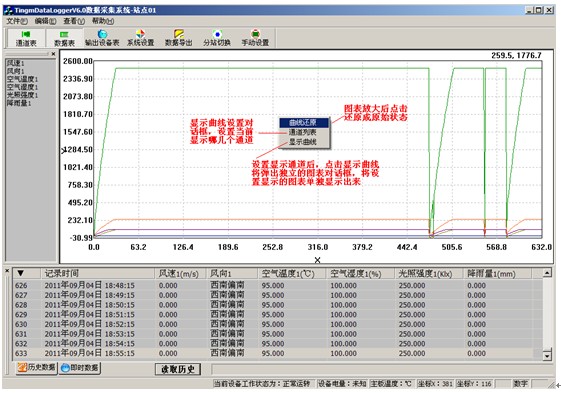Screen dimensions: 561x393
Task: Click the 读取历史 button
Action: (178, 369)
